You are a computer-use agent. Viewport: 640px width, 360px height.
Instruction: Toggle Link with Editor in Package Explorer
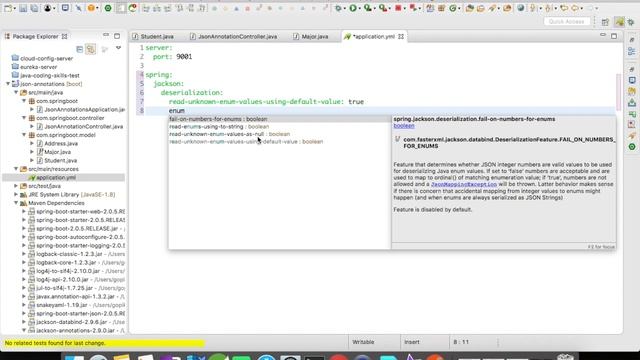point(91,49)
